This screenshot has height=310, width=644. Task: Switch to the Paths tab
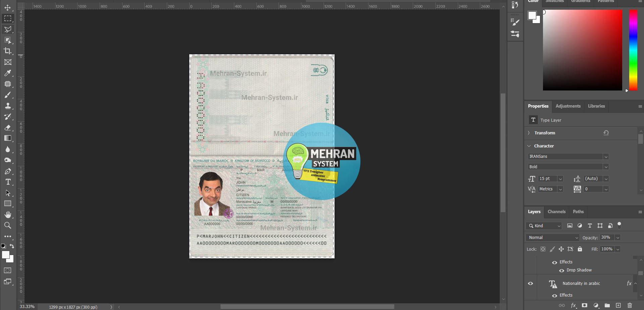[578, 212]
